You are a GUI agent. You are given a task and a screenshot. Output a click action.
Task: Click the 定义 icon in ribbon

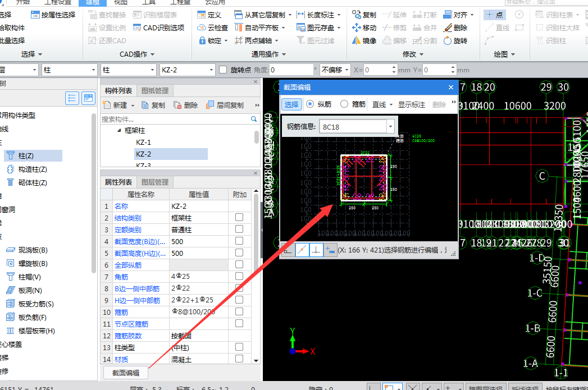tap(202, 15)
